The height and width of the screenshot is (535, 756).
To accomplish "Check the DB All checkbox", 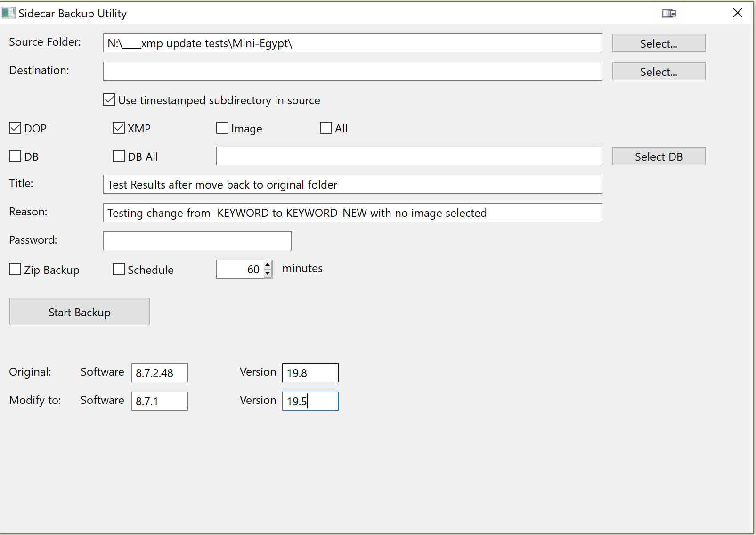I will pos(119,156).
